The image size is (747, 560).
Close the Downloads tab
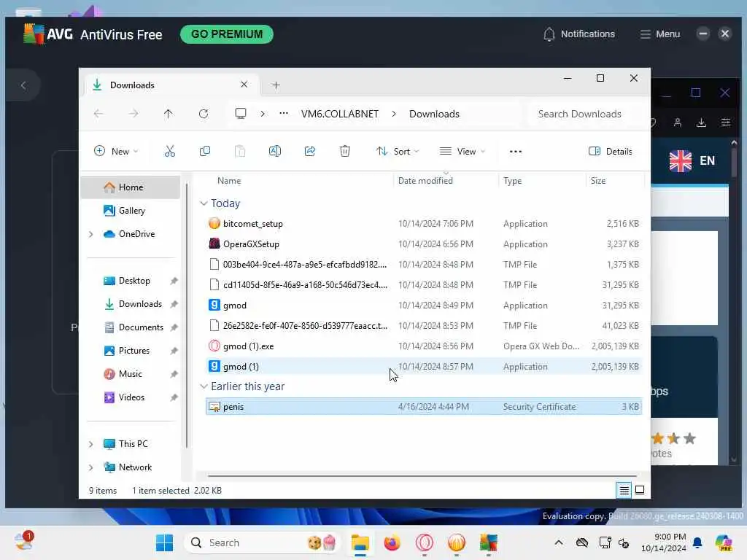(x=244, y=85)
